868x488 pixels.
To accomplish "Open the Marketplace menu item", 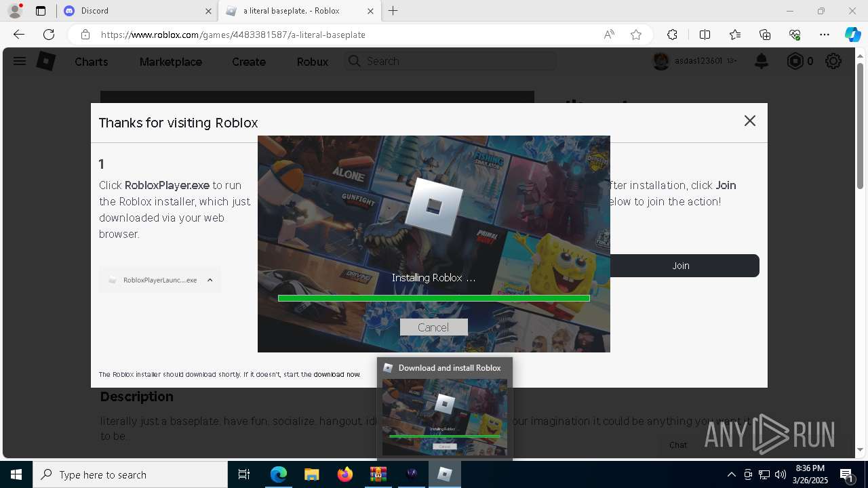I will point(171,62).
